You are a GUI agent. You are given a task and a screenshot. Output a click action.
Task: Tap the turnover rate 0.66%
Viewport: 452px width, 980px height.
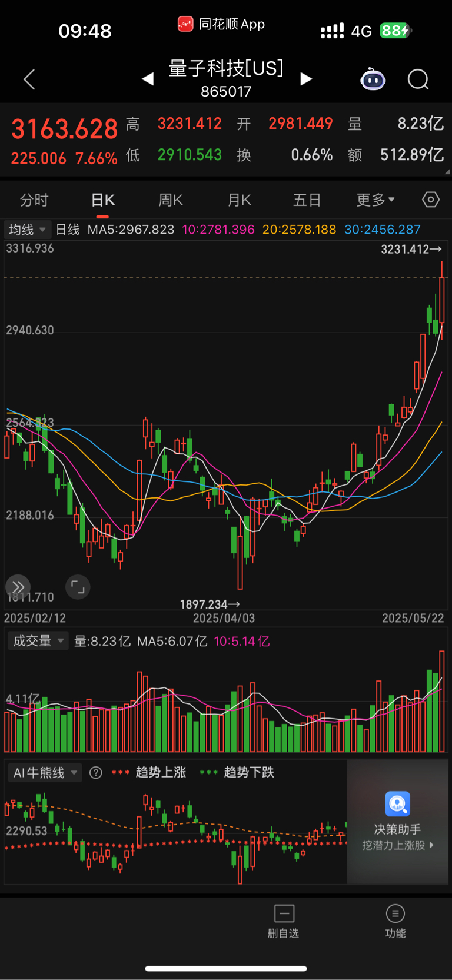coord(312,155)
